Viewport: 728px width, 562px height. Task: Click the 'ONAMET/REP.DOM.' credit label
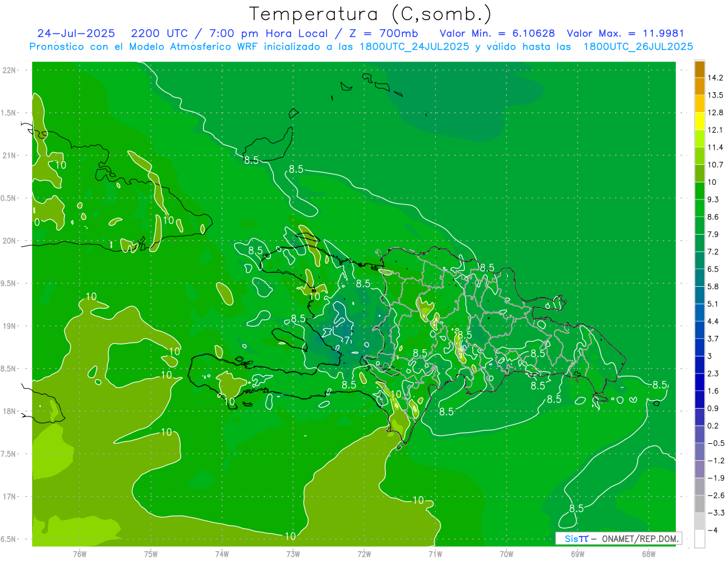(641, 538)
